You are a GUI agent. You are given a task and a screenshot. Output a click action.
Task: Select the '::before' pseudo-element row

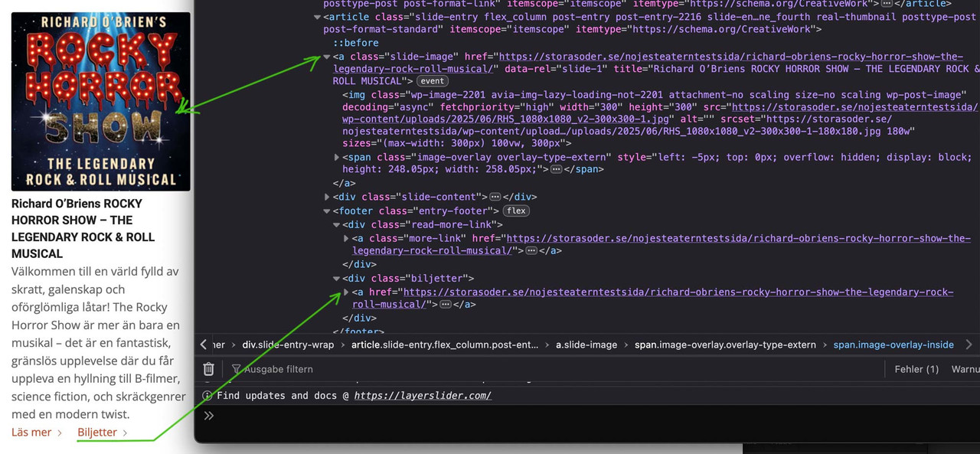pyautogui.click(x=356, y=43)
